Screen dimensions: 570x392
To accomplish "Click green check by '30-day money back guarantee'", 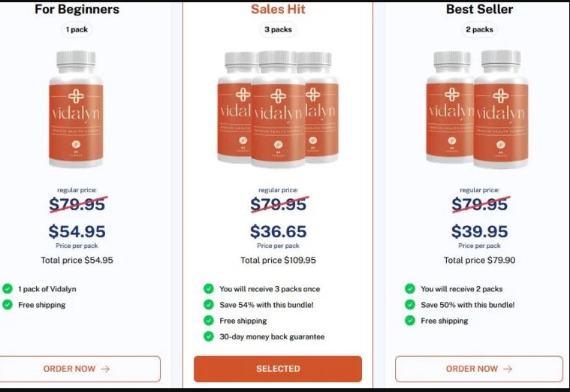I will click(208, 336).
